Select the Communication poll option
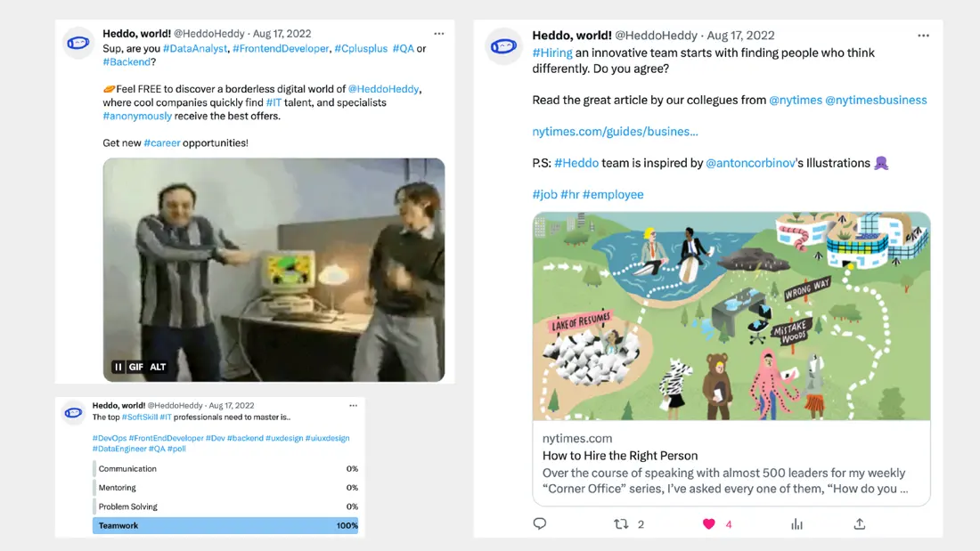980x551 pixels. 225,468
